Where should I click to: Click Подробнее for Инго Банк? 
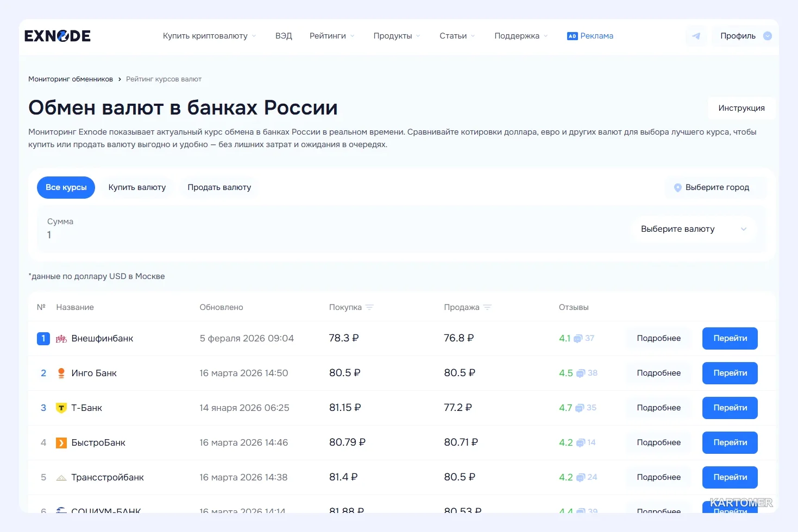(658, 373)
